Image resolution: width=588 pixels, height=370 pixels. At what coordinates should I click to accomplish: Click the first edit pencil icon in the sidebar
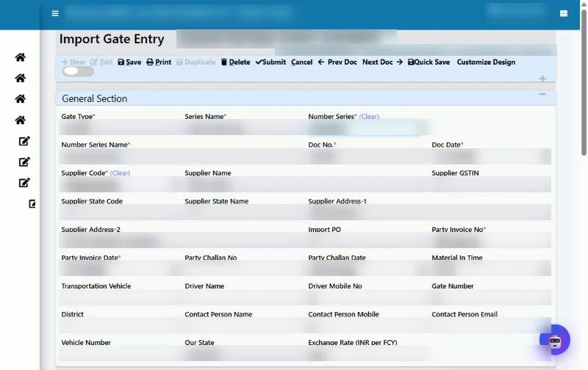(x=24, y=141)
